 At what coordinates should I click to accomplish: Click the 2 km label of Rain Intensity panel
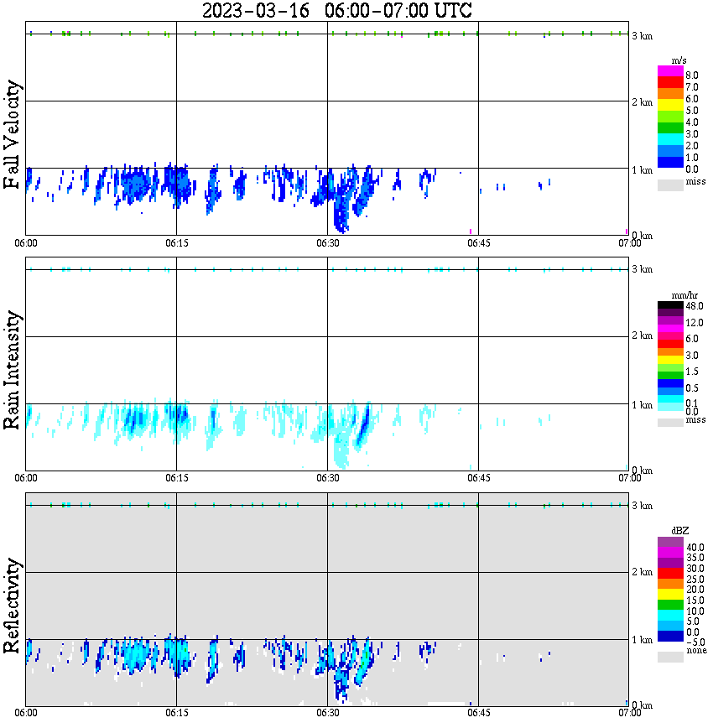coord(643,335)
